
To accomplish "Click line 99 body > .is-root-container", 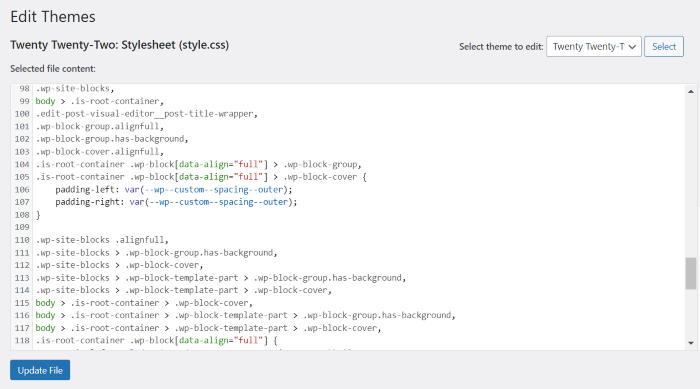I will [x=100, y=101].
